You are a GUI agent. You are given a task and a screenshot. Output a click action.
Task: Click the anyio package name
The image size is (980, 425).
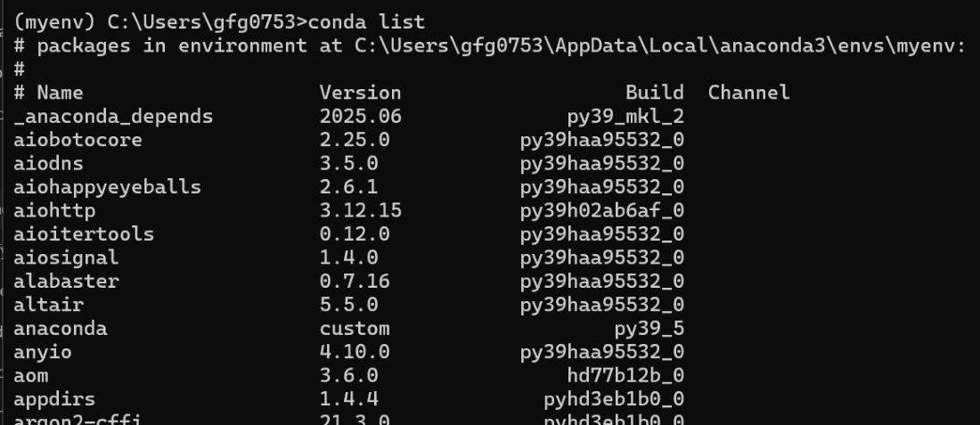[x=42, y=352]
